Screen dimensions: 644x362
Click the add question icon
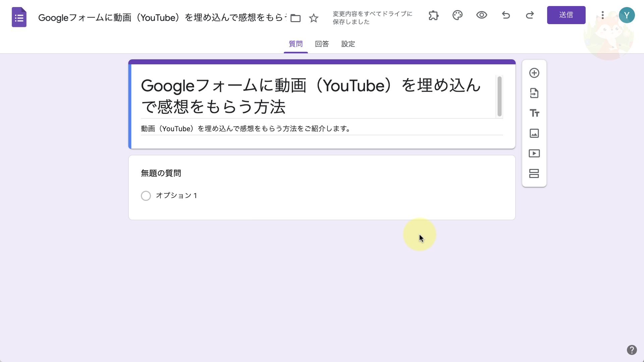tap(534, 72)
